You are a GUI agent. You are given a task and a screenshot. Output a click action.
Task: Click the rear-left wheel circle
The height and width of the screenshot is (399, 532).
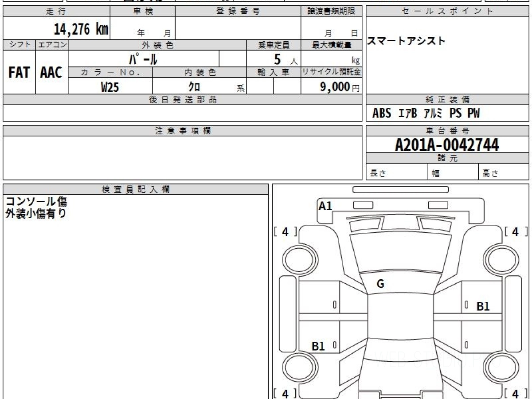tap(301, 367)
